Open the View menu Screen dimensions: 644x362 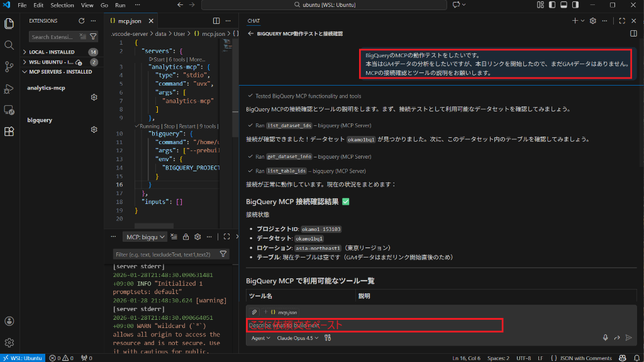point(87,5)
